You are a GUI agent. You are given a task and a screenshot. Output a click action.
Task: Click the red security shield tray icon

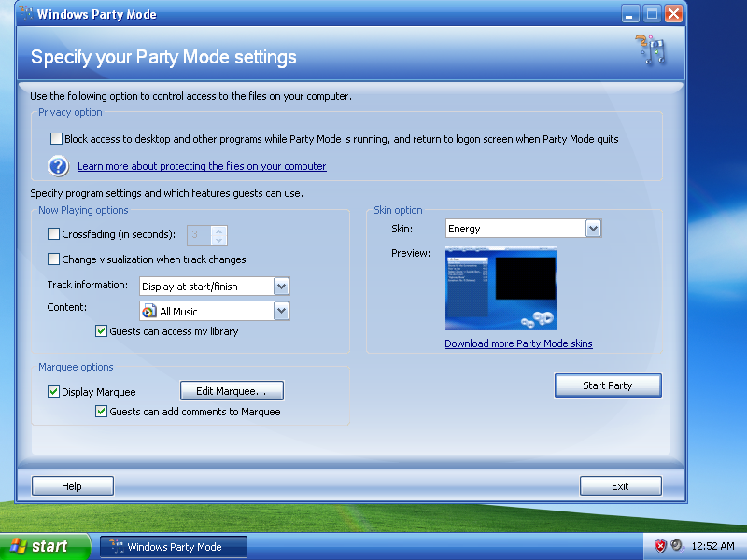[x=660, y=546]
